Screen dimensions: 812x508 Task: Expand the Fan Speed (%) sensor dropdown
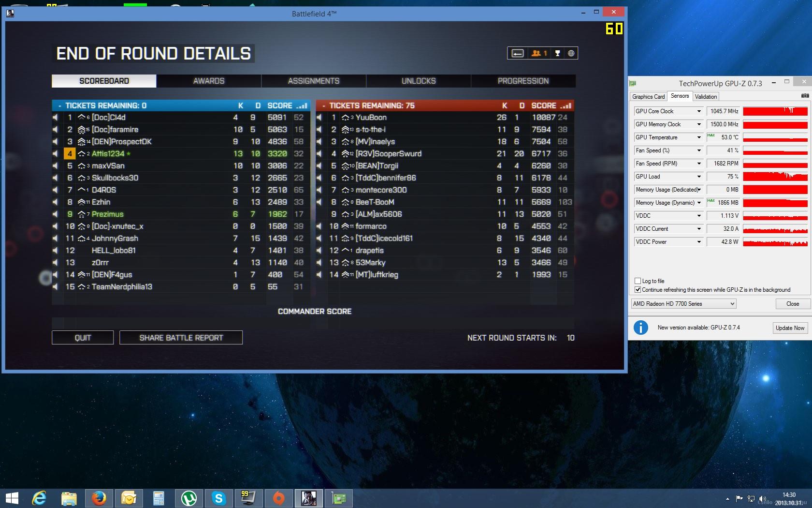pyautogui.click(x=699, y=150)
